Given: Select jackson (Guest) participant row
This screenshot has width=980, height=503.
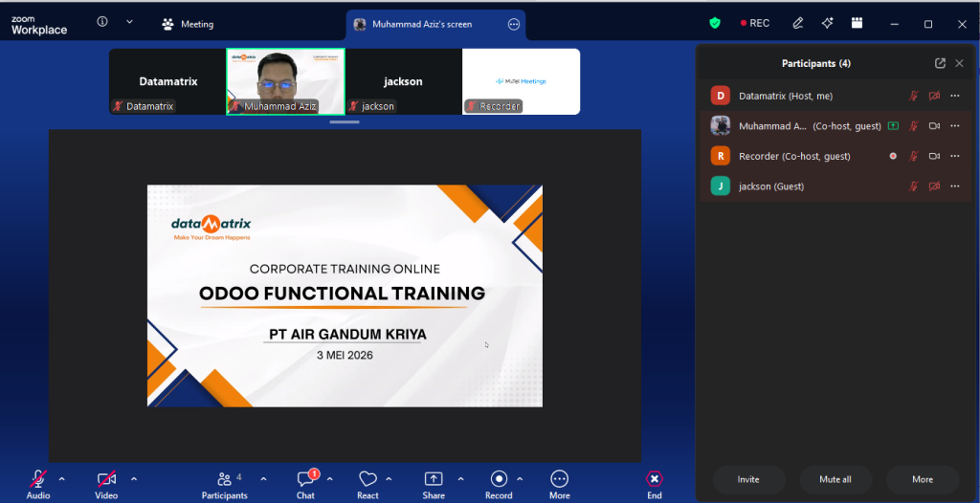Looking at the screenshot, I should coord(835,186).
